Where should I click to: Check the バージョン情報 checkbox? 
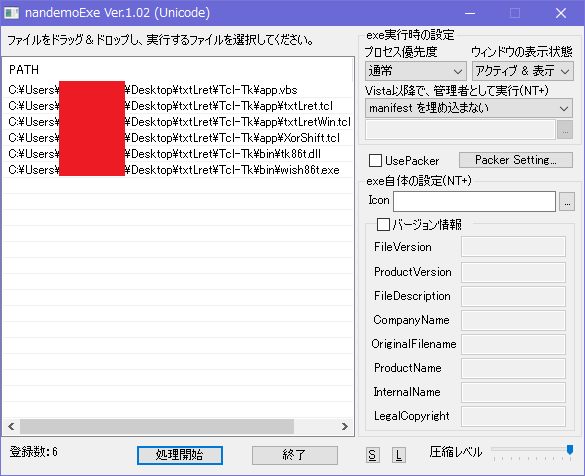click(383, 225)
